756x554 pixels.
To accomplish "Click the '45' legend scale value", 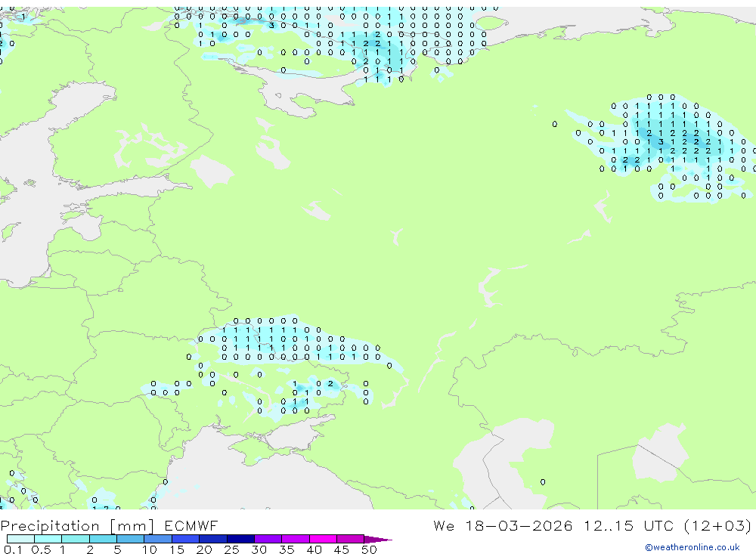I will click(342, 549).
